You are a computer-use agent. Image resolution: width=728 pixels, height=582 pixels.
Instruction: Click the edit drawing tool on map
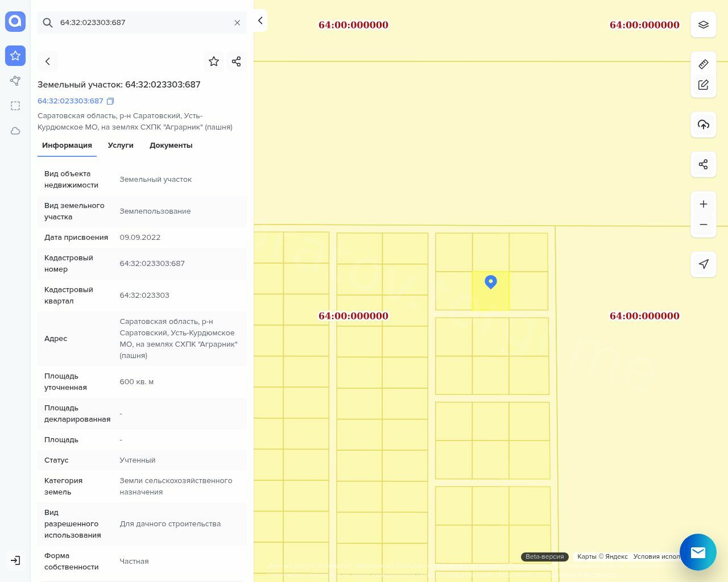coord(704,85)
